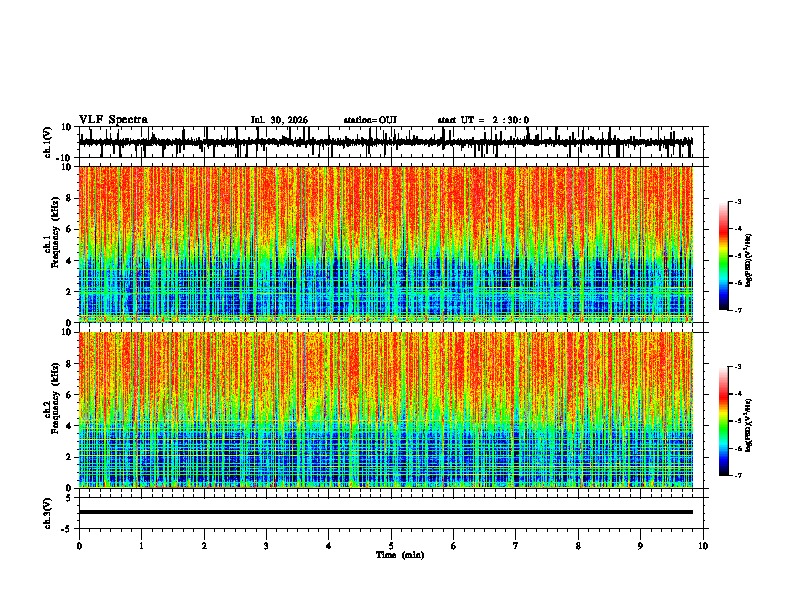
Task: Click the "6" kHz tick on ch.2 spectrogram
Action: click(x=69, y=395)
